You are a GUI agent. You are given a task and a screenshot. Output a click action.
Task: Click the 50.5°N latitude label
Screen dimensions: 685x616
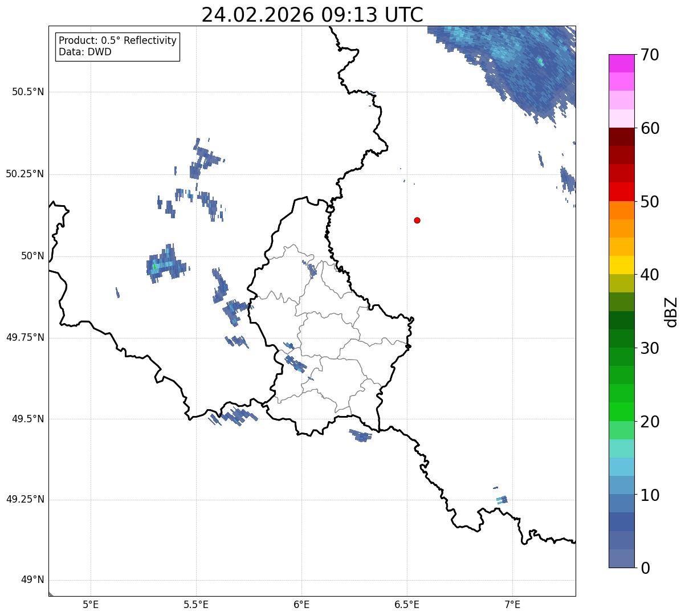click(x=28, y=92)
